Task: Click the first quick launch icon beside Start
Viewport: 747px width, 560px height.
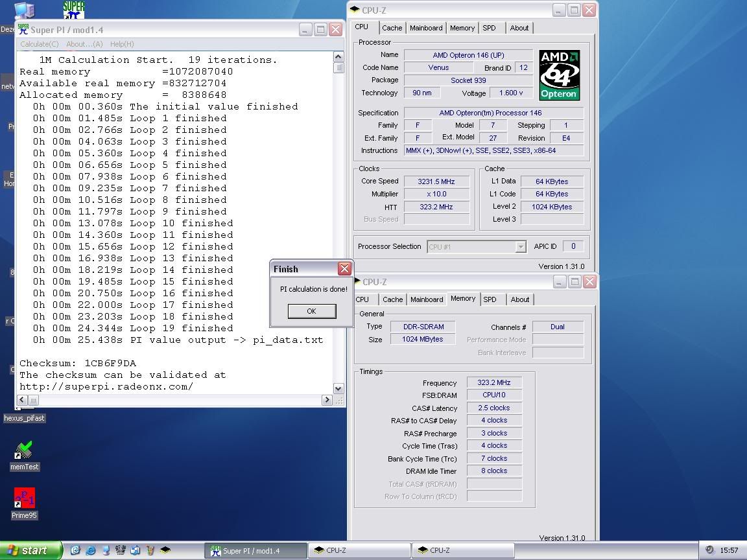Action: (75, 550)
